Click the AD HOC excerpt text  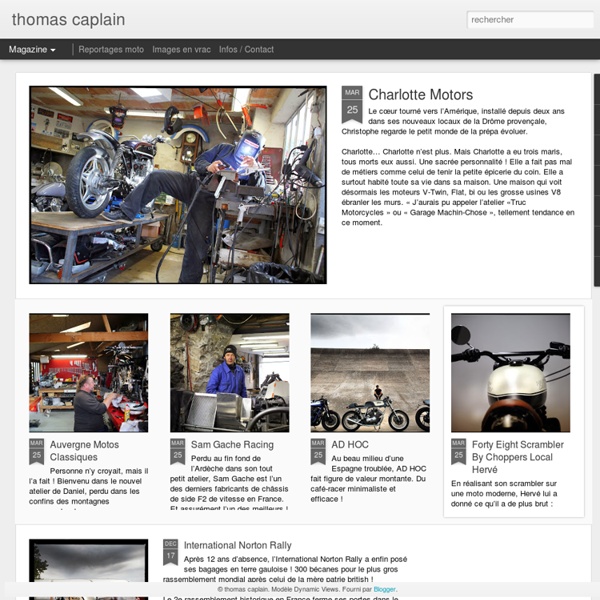coord(368,479)
